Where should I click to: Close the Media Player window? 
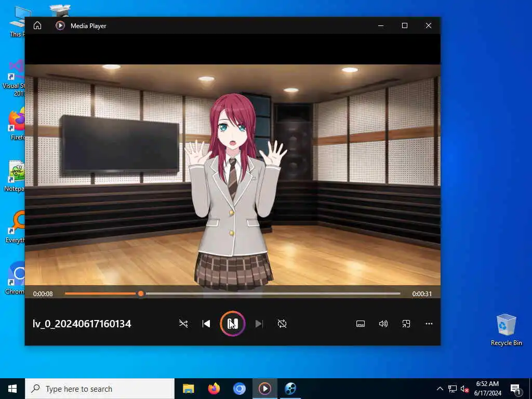pos(429,25)
